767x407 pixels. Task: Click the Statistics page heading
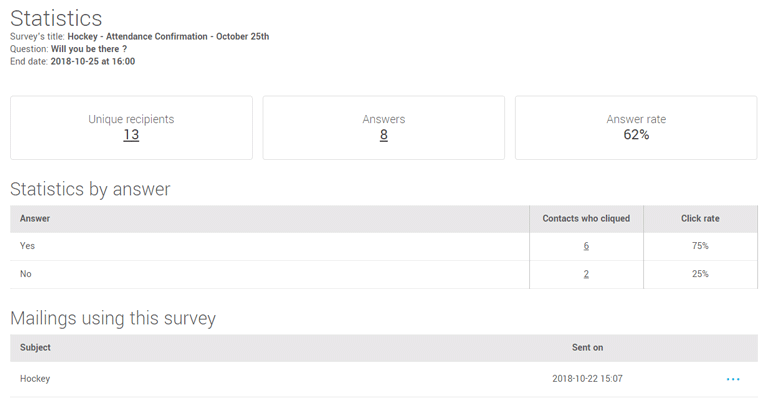coord(56,19)
